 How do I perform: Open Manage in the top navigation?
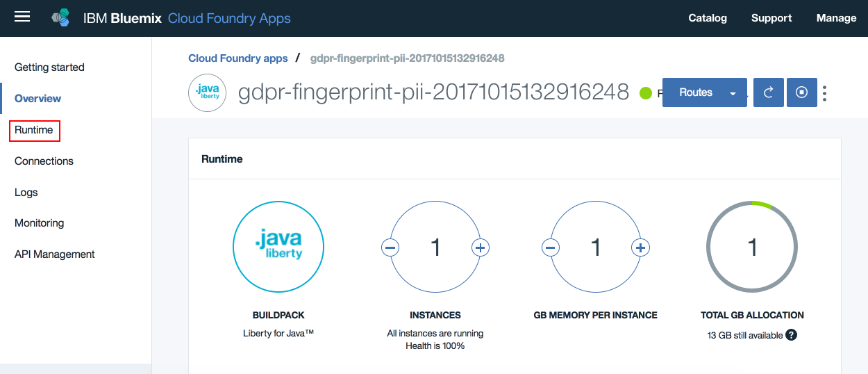click(836, 18)
